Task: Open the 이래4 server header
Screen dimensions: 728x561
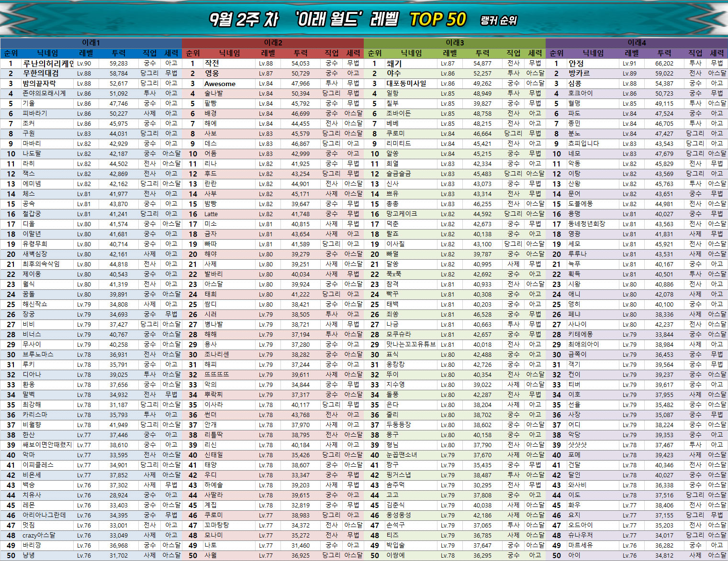Action: (637, 43)
